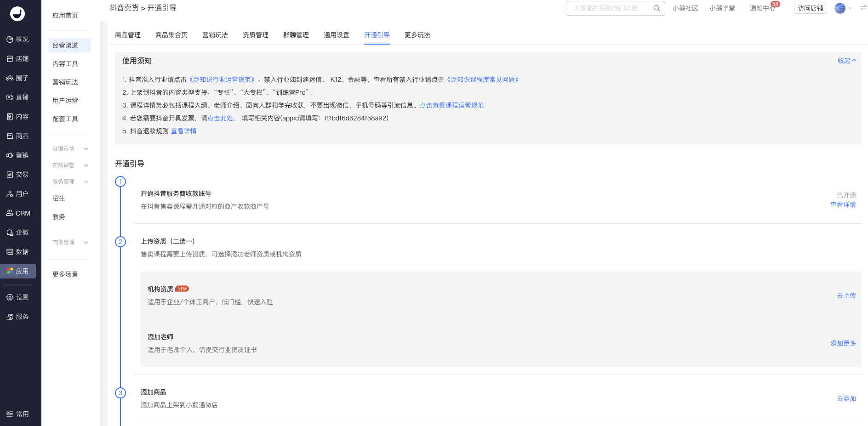
Task: Click 点击查看课程运营规范 link
Action: [x=452, y=105]
